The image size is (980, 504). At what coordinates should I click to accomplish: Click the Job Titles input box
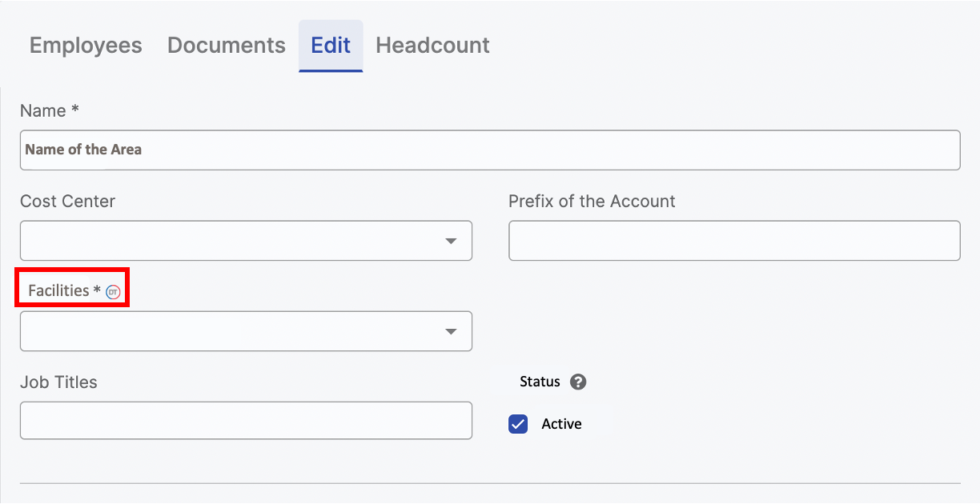click(246, 420)
